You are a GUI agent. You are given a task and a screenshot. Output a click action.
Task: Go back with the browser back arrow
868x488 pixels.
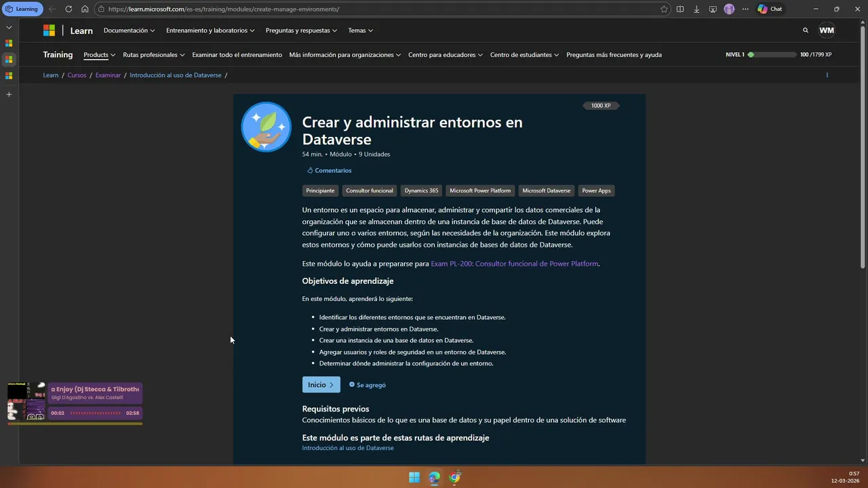tap(52, 9)
